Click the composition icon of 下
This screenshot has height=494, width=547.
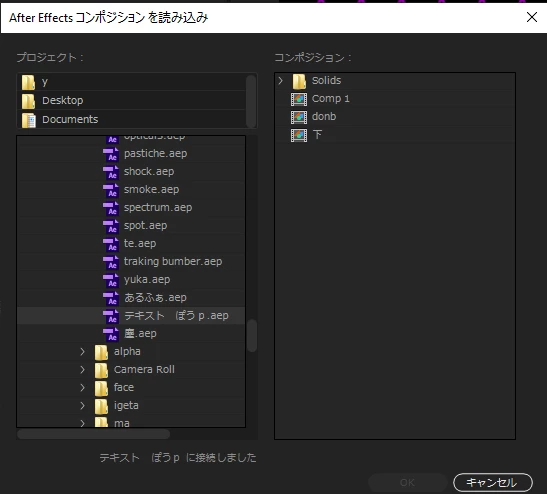pos(299,135)
